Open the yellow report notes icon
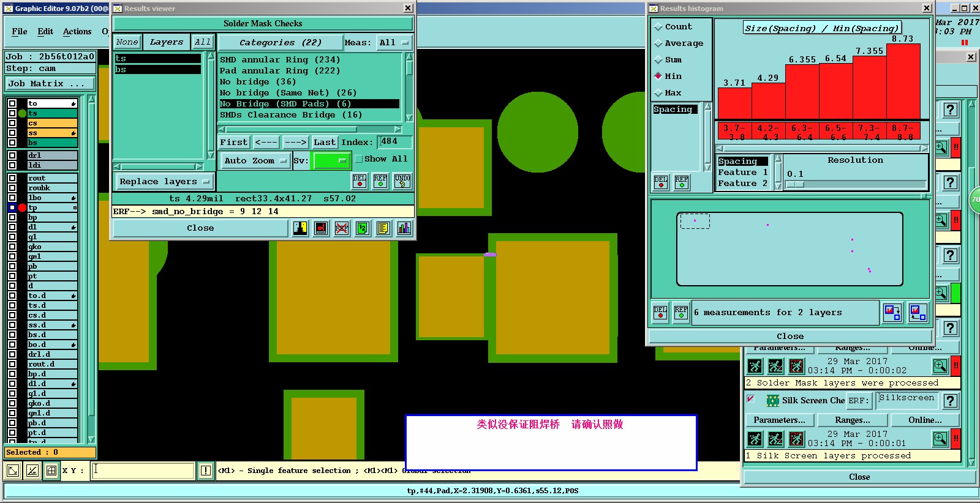The width and height of the screenshot is (980, 503). [383, 228]
